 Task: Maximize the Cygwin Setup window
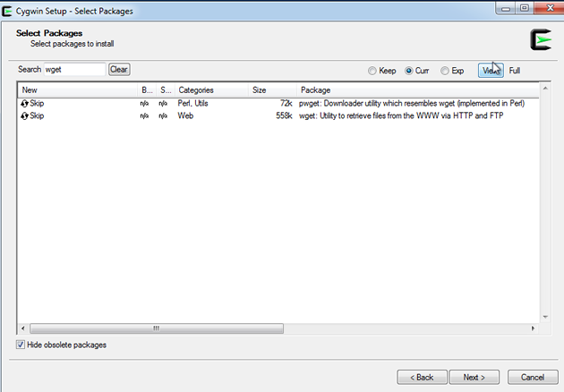[525, 8]
